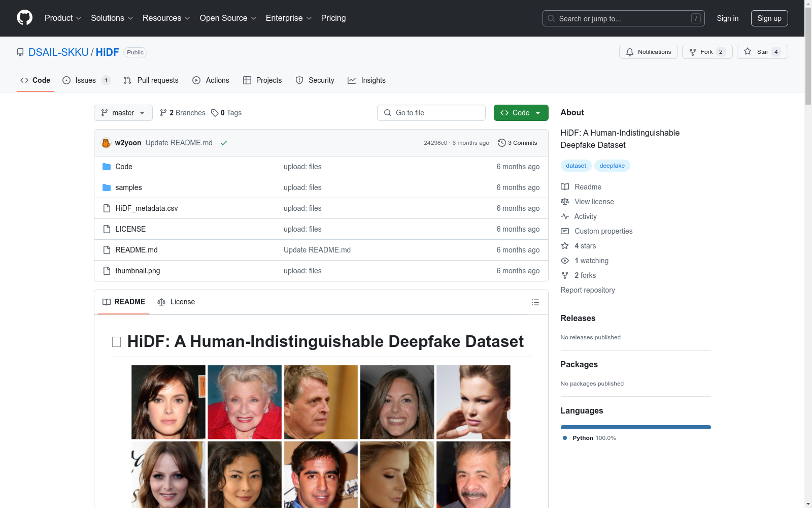Image resolution: width=812 pixels, height=508 pixels.
Task: Select the deepfake topic tag
Action: coord(612,166)
